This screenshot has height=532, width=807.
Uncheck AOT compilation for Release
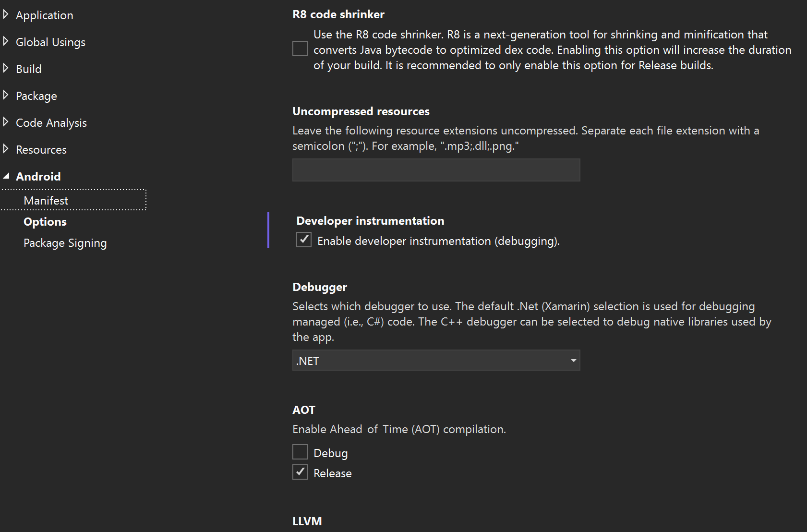(300, 472)
